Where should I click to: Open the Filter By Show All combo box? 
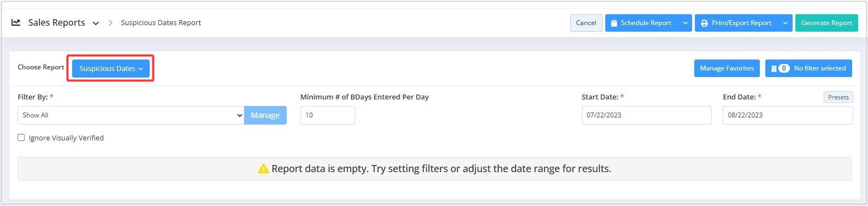131,115
